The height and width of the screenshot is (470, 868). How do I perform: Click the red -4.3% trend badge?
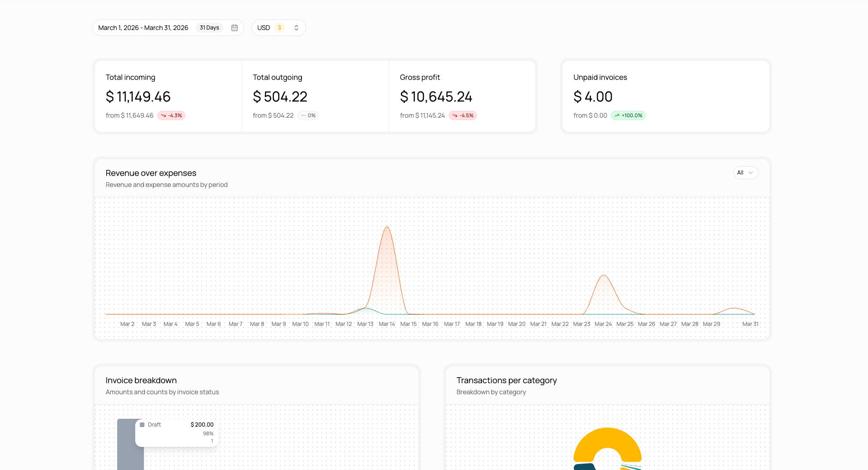coord(171,115)
